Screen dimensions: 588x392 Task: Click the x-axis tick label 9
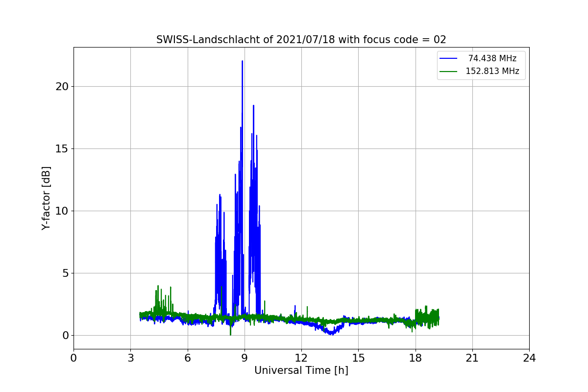coord(244,358)
